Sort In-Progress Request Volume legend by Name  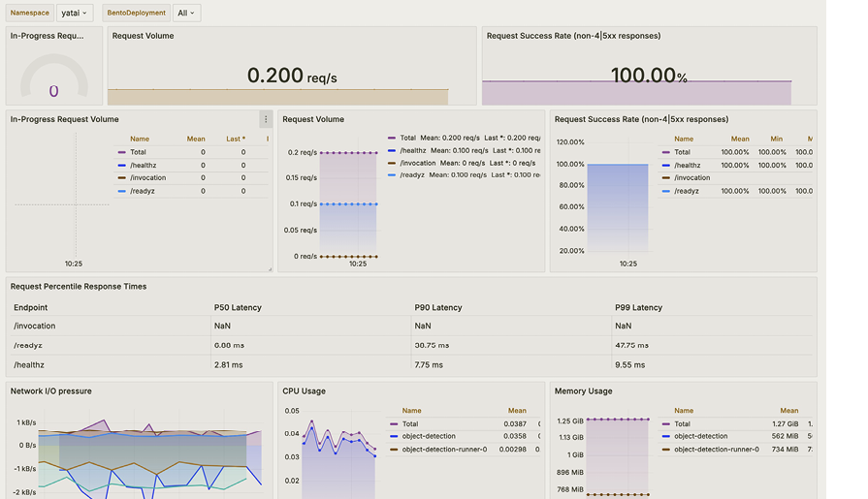(140, 139)
